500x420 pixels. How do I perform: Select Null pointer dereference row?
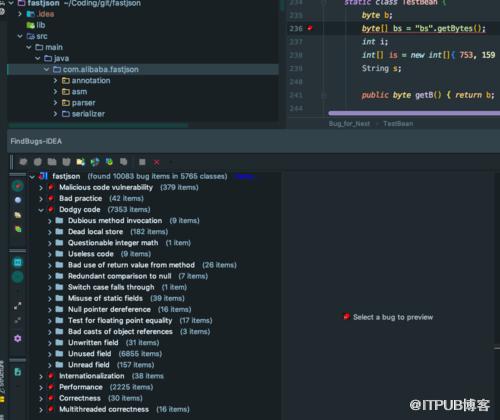(130, 309)
